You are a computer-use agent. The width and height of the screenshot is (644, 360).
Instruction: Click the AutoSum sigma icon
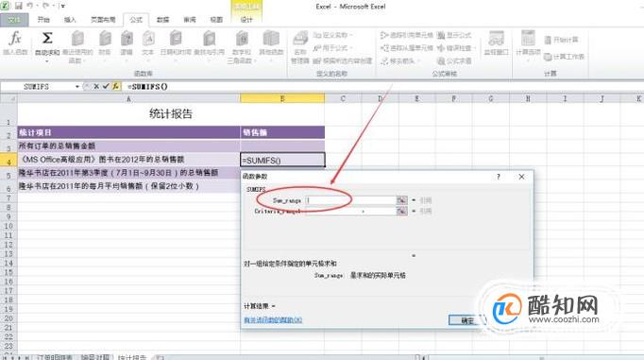point(47,39)
